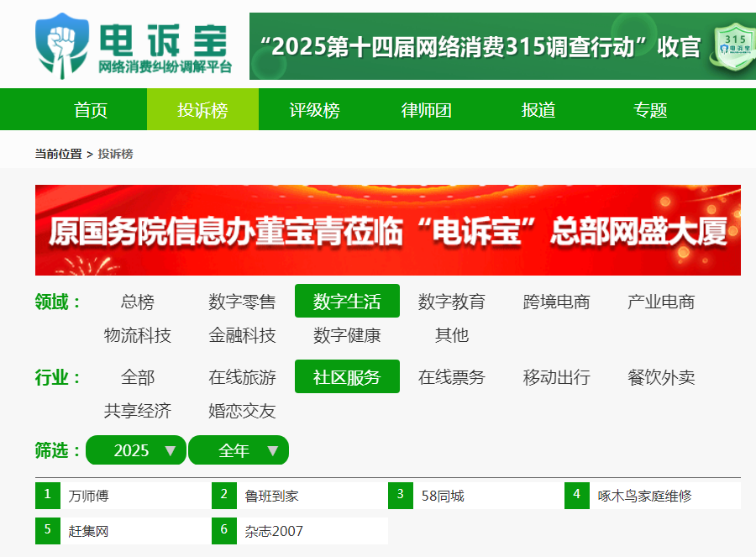Open the 报道 navigation tab

click(538, 109)
